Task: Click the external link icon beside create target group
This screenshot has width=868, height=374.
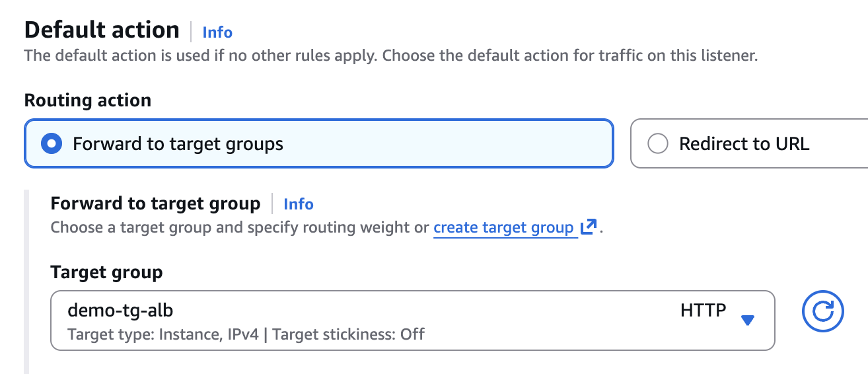Action: 588,227
